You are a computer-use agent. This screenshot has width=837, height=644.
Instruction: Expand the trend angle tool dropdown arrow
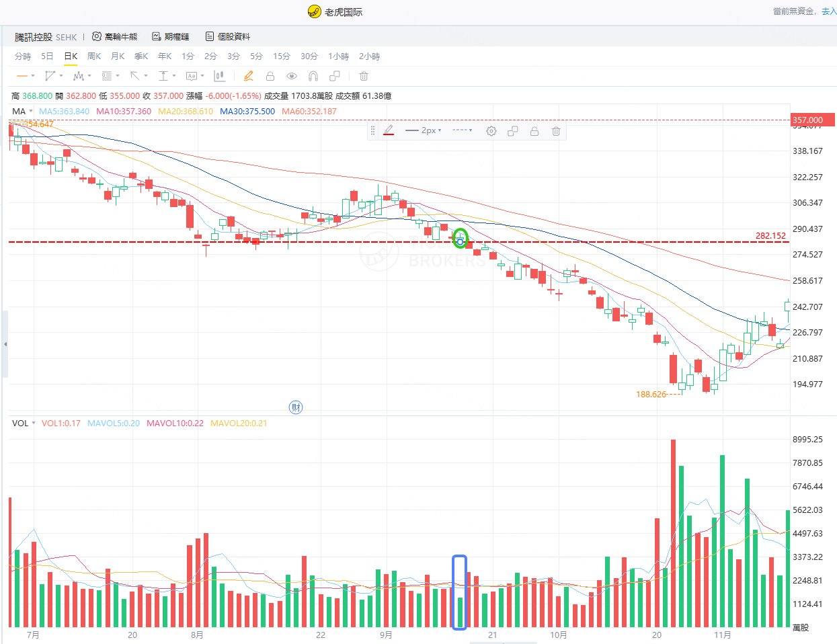click(x=61, y=76)
